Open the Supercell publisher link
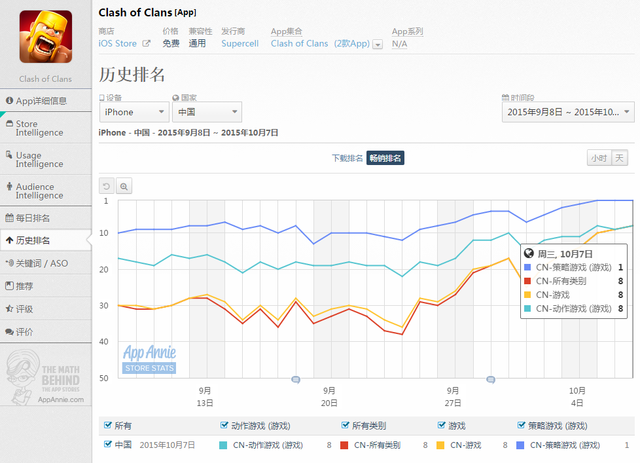 pos(240,44)
